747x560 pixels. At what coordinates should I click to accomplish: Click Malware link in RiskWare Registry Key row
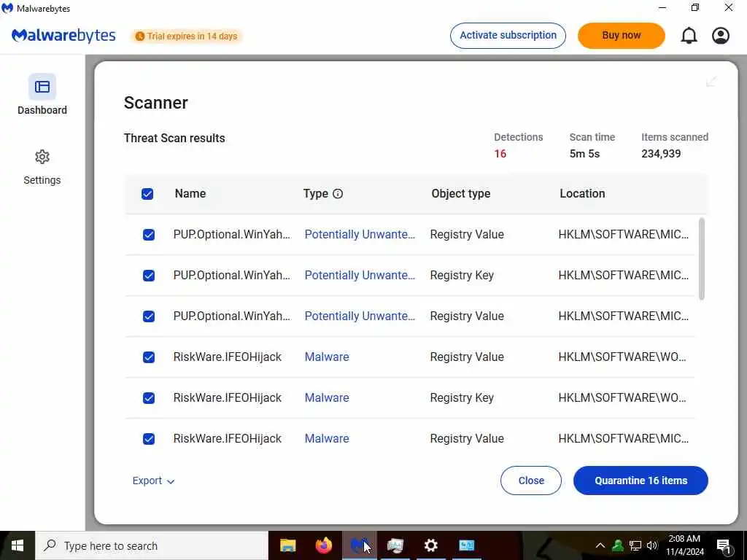pos(327,397)
